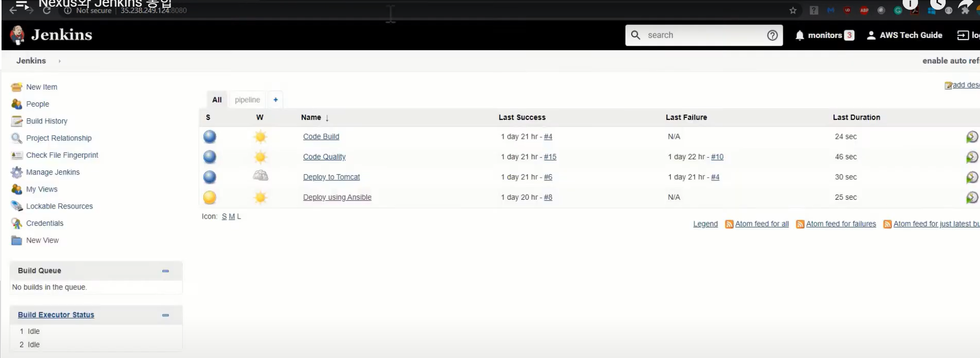The width and height of the screenshot is (980, 358).
Task: Sort jobs by Last Success column
Action: click(522, 117)
